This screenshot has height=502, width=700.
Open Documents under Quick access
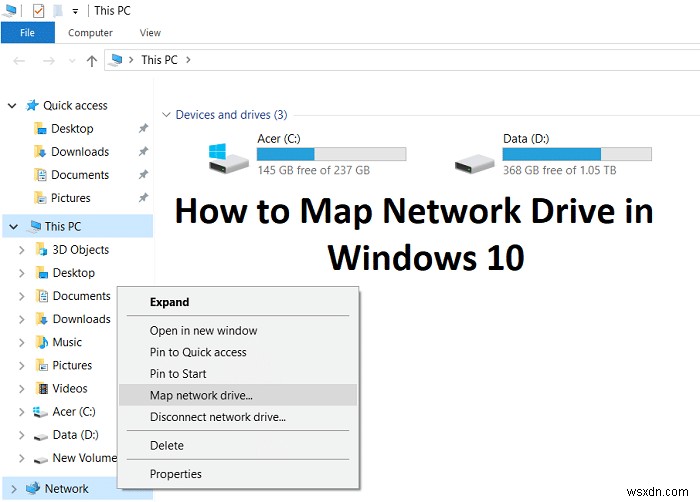[80, 175]
